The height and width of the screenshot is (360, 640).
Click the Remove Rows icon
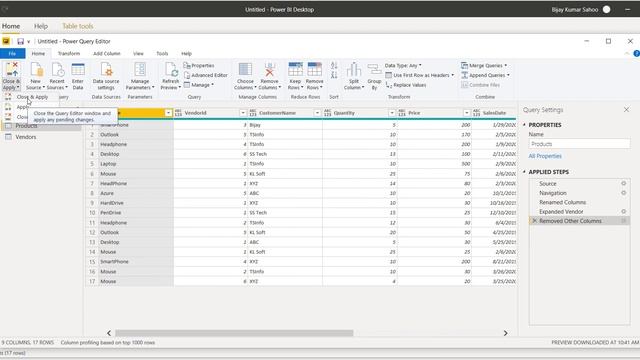pyautogui.click(x=315, y=70)
